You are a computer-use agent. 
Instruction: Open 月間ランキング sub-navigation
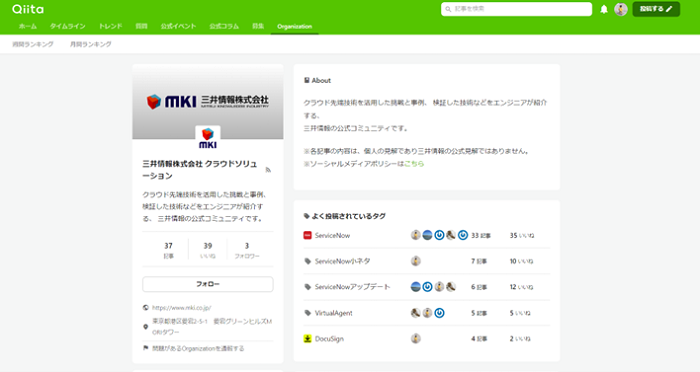(91, 44)
